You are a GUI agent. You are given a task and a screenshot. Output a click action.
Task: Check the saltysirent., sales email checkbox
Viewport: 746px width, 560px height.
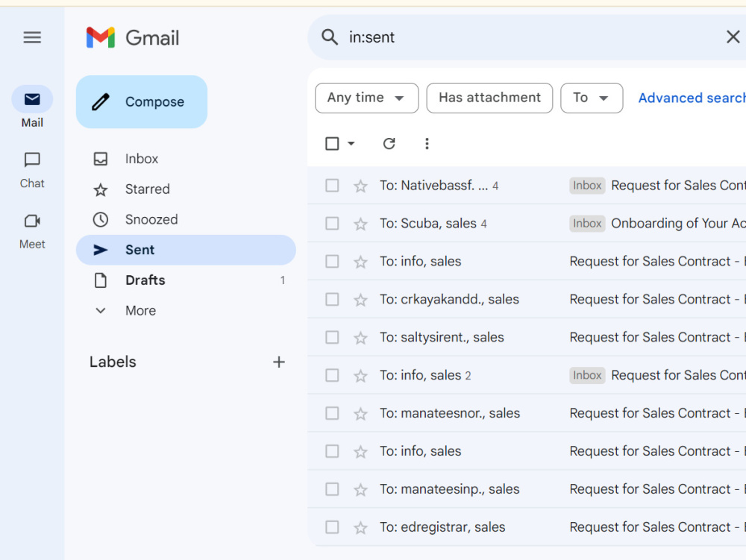pos(332,338)
